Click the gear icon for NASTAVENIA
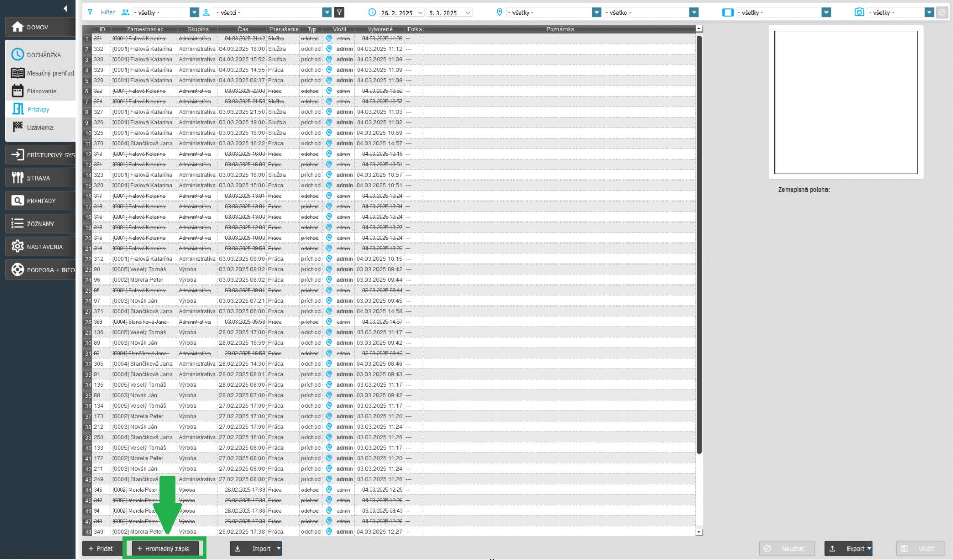Image resolution: width=953 pixels, height=560 pixels. [x=17, y=247]
